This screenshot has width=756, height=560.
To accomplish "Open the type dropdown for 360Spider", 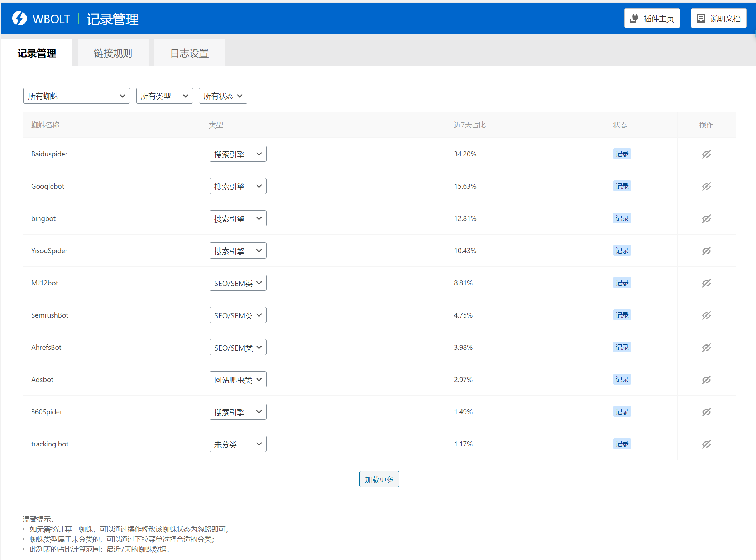I will coord(238,412).
